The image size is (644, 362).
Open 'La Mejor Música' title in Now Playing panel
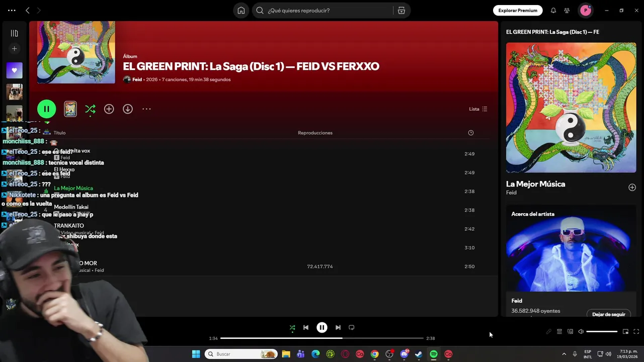535,184
